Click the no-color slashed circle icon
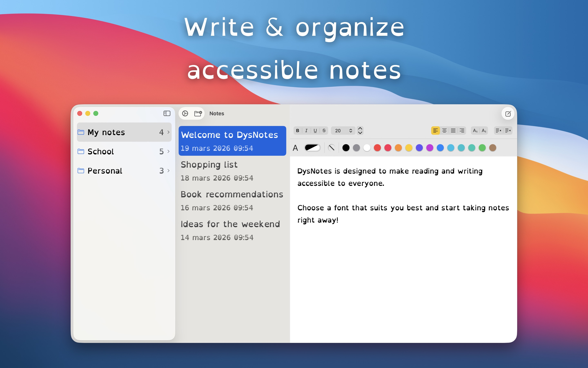Screen dimensions: 588x368 [331, 148]
